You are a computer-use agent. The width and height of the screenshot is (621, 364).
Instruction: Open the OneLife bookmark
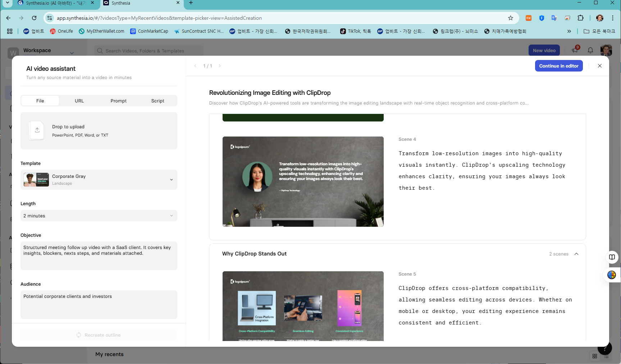click(x=61, y=31)
